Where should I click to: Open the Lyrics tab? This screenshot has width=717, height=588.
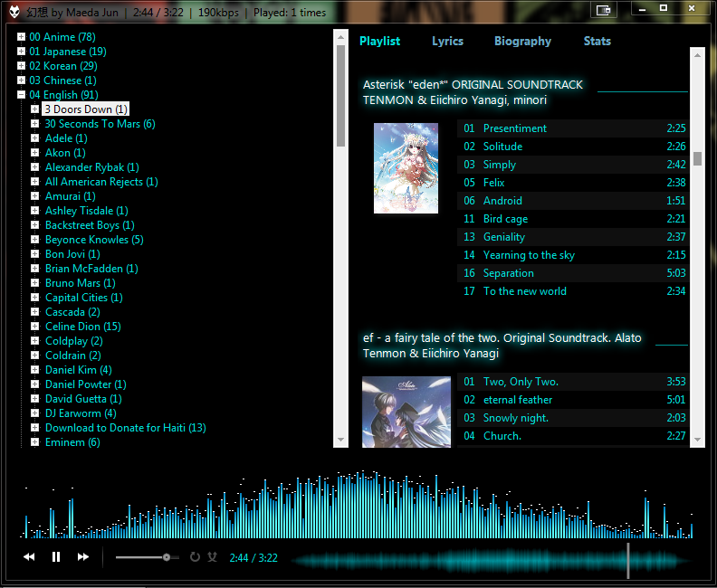[x=447, y=41]
